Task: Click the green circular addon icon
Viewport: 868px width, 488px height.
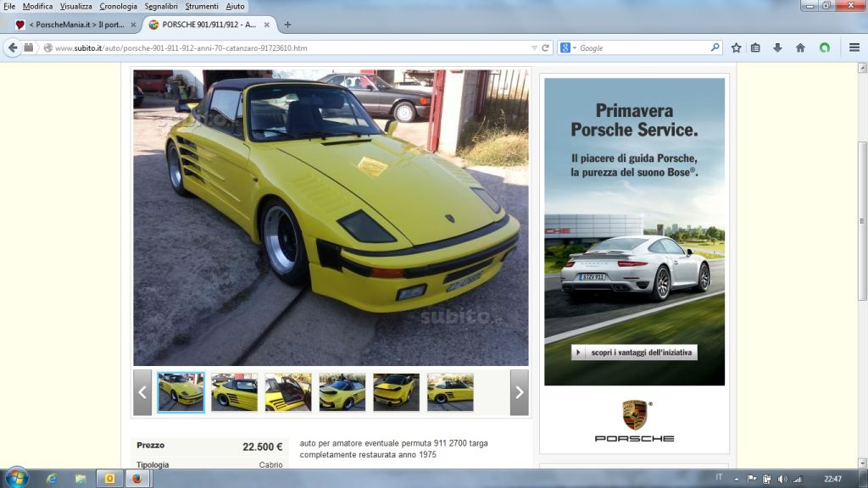Action: tap(825, 48)
